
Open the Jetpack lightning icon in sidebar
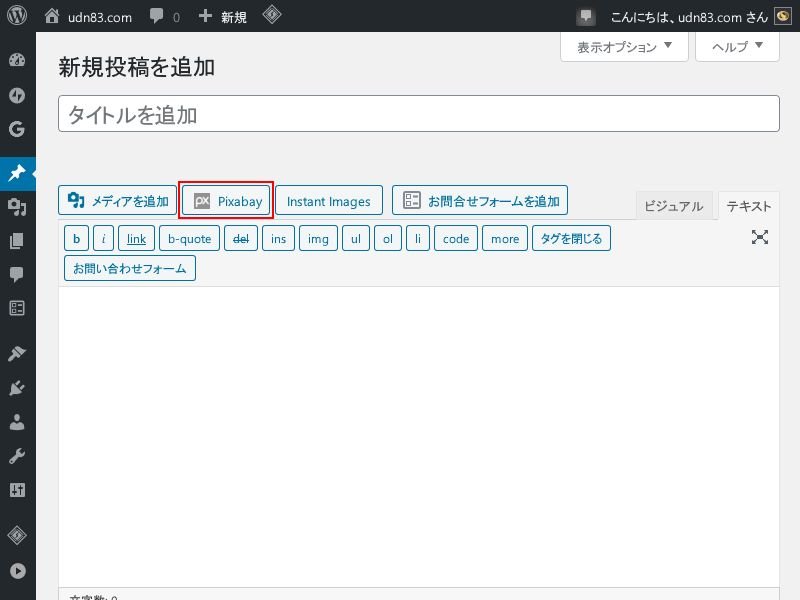[x=17, y=95]
